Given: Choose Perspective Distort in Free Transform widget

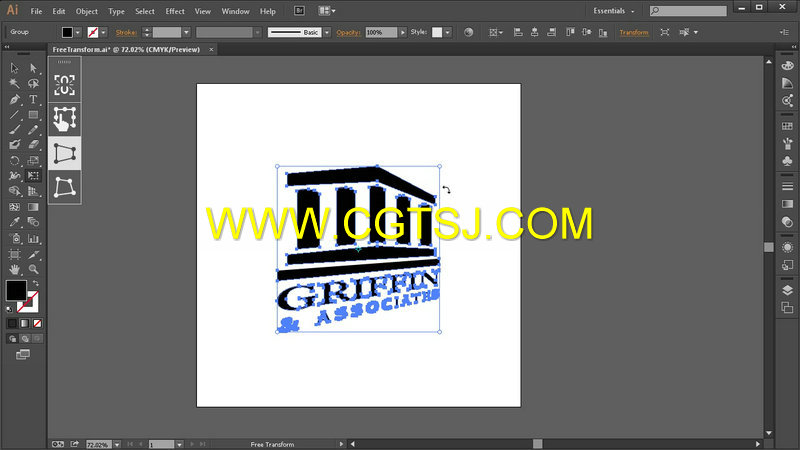Looking at the screenshot, I should point(65,154).
